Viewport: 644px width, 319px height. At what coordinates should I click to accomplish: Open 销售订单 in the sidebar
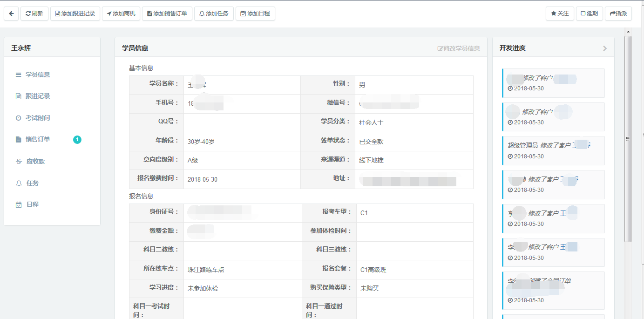(37, 139)
